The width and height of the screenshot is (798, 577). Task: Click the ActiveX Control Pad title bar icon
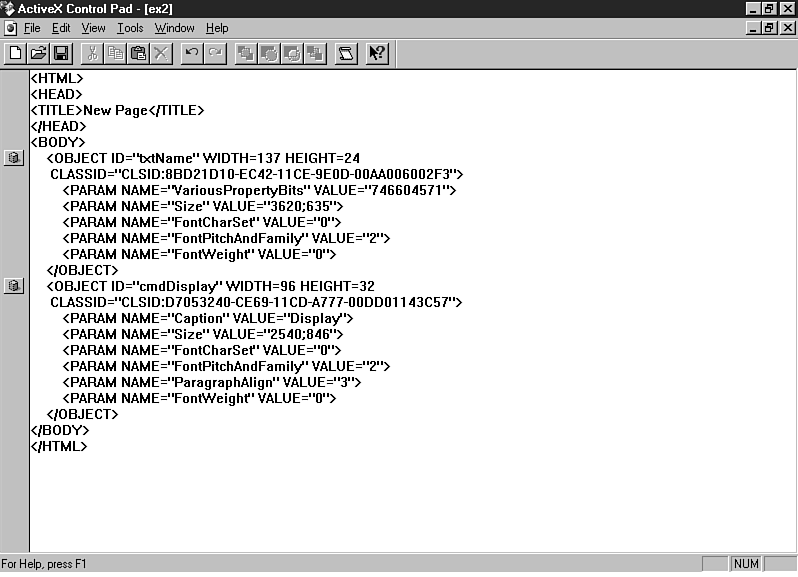(x=8, y=9)
